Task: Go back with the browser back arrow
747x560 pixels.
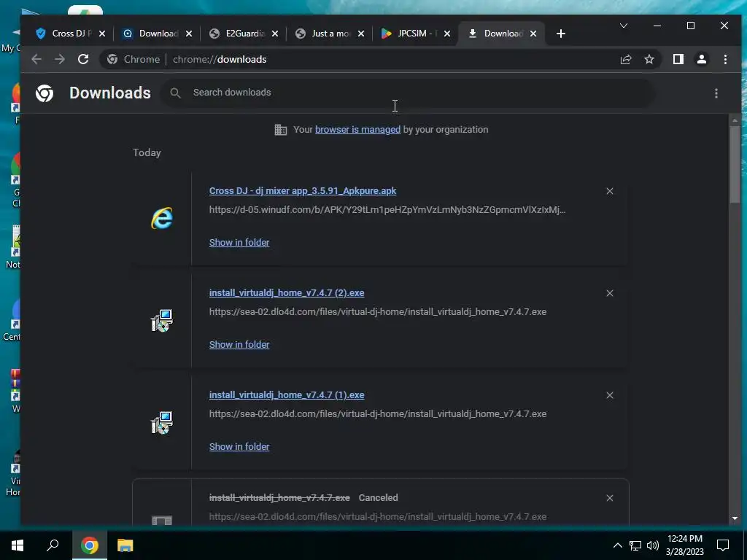Action: point(36,59)
